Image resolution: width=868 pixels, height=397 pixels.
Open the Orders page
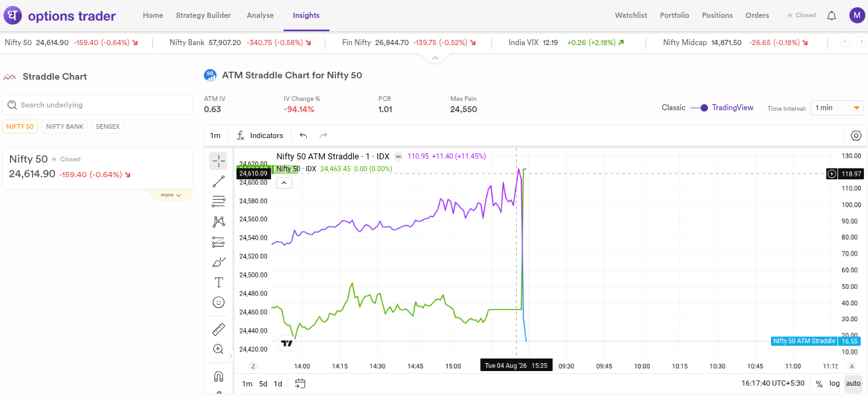coord(757,15)
